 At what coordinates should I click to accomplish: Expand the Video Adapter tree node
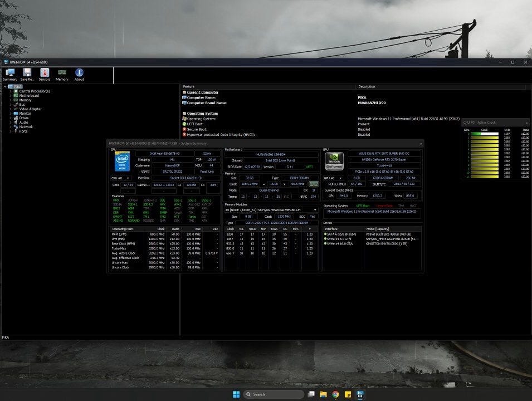click(11, 109)
